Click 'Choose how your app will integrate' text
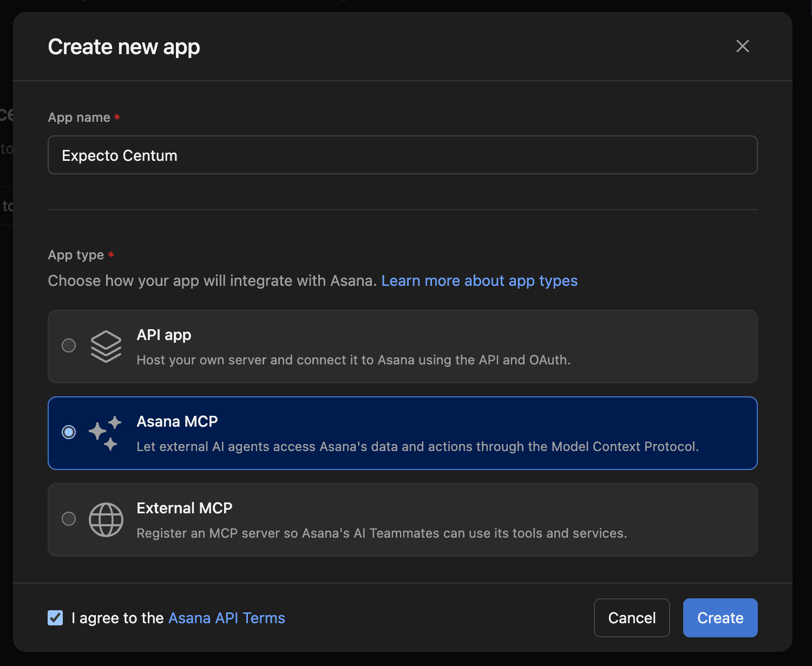 click(x=212, y=280)
